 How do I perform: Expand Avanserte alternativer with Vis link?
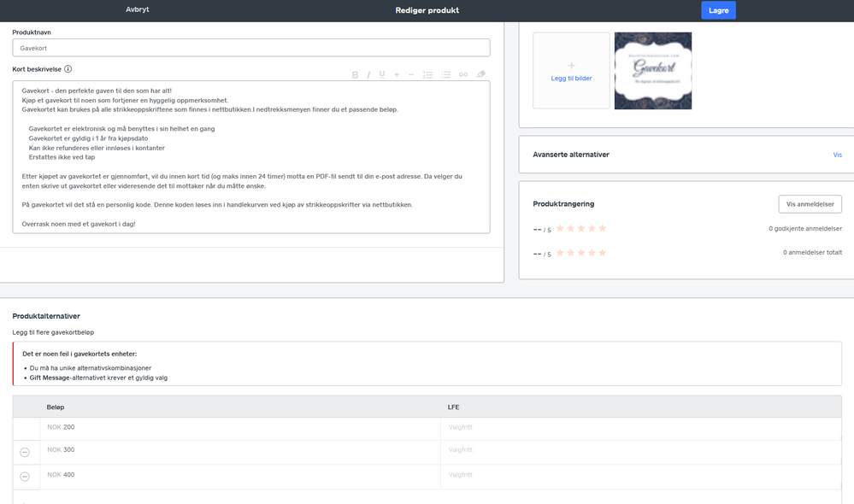click(837, 155)
